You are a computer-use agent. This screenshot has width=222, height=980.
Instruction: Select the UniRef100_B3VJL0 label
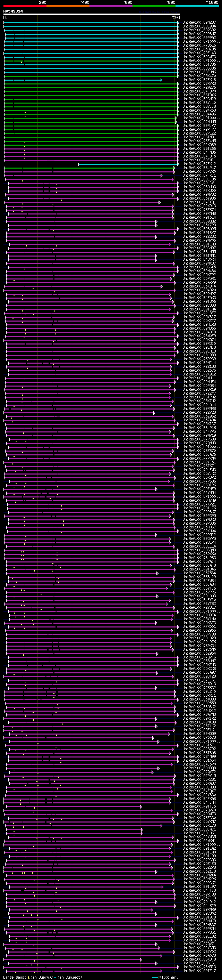click(x=199, y=103)
